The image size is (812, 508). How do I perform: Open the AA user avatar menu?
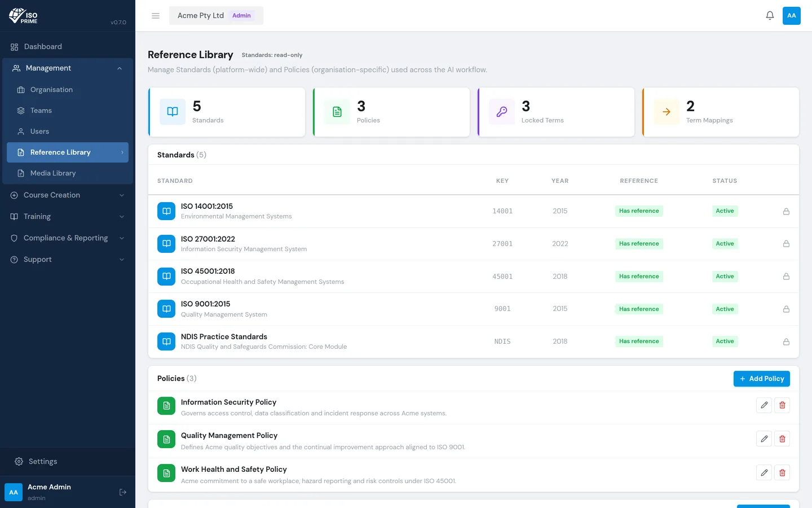click(x=792, y=16)
